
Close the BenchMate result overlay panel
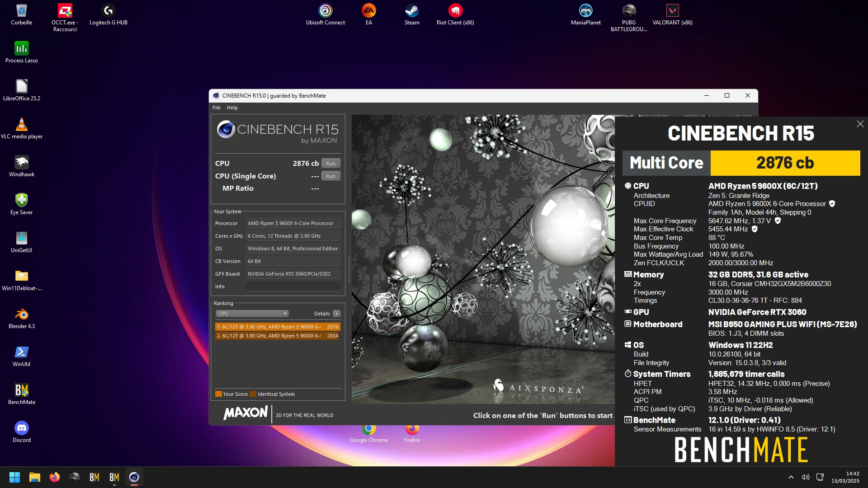point(860,124)
